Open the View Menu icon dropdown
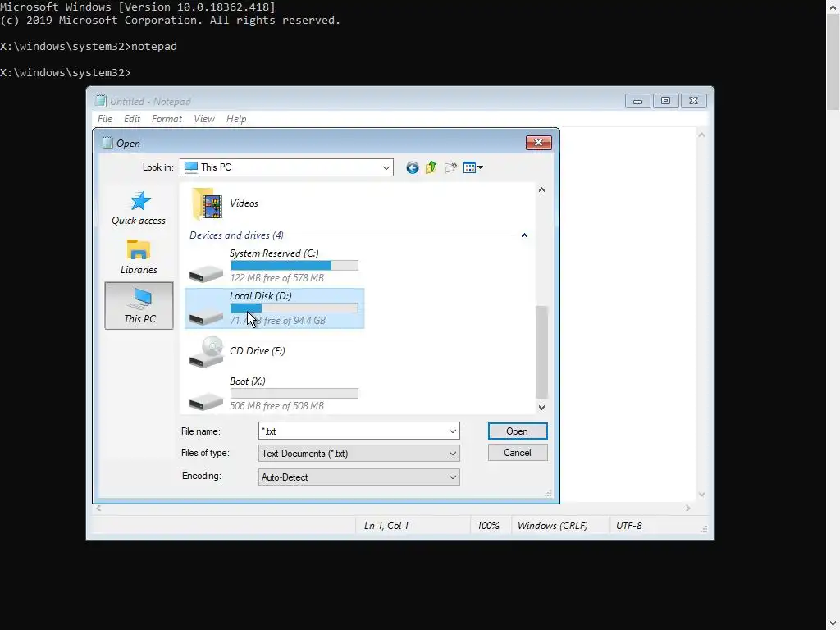The height and width of the screenshot is (630, 840). pyautogui.click(x=473, y=167)
